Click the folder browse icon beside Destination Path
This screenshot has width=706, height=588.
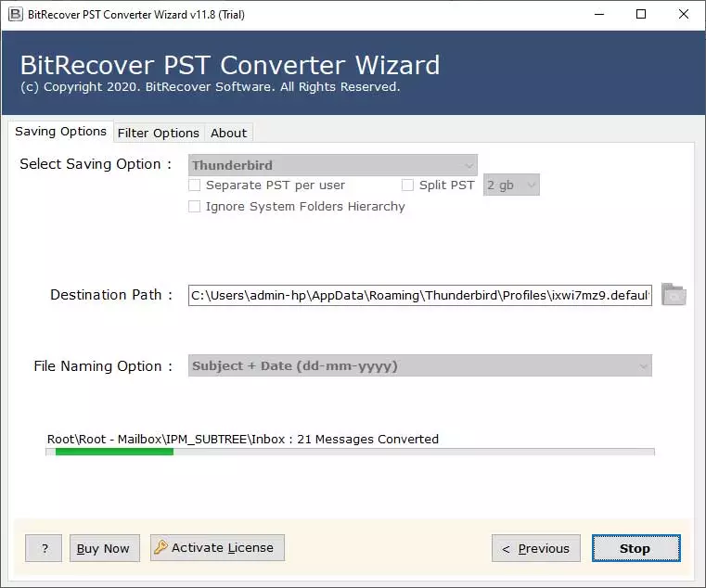click(674, 294)
